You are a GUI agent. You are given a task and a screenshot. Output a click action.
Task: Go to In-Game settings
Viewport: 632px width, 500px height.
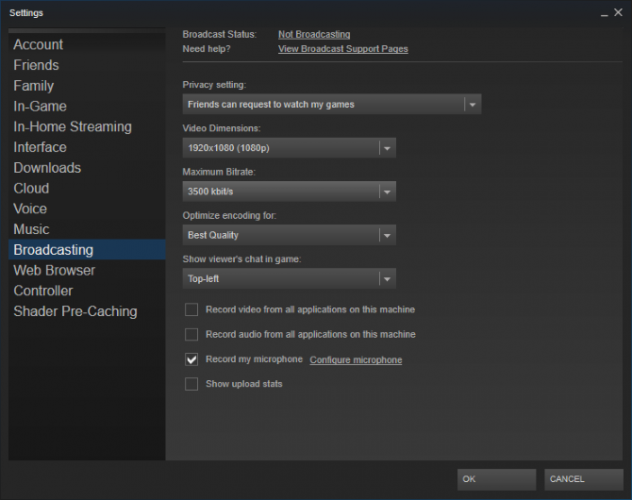pyautogui.click(x=87, y=106)
